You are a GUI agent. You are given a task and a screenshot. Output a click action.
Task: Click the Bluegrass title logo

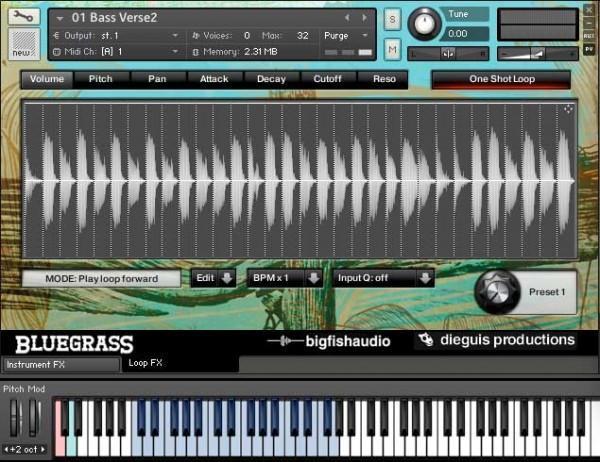click(x=74, y=344)
